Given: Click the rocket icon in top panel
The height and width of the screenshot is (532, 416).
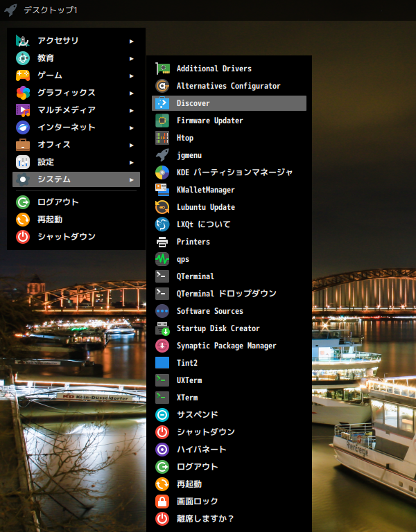Looking at the screenshot, I should [10, 10].
